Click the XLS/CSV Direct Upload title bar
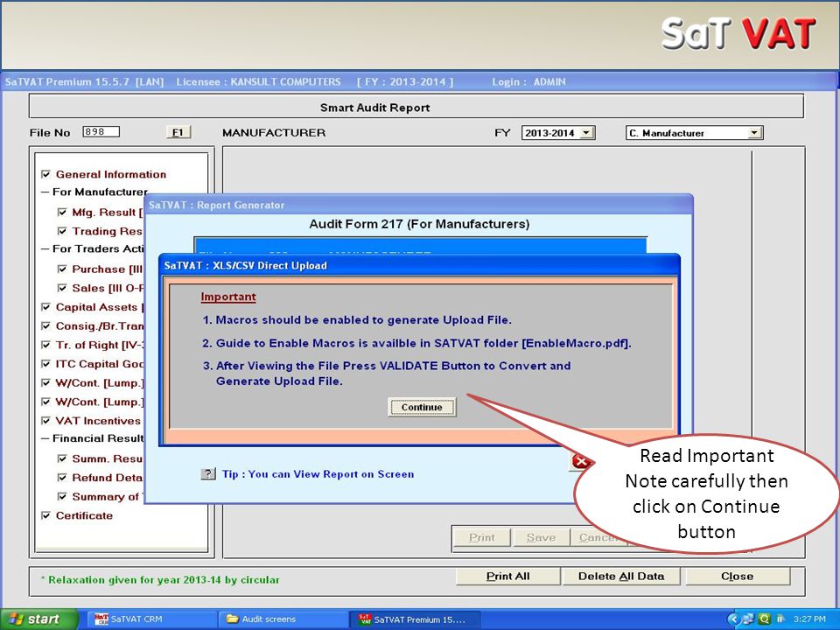The image size is (840, 630). pyautogui.click(x=419, y=265)
